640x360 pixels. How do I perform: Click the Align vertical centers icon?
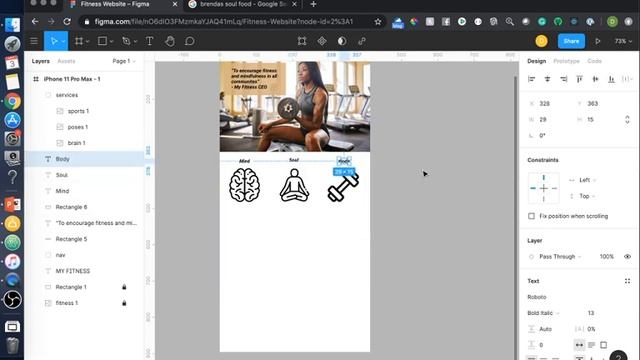pos(596,79)
